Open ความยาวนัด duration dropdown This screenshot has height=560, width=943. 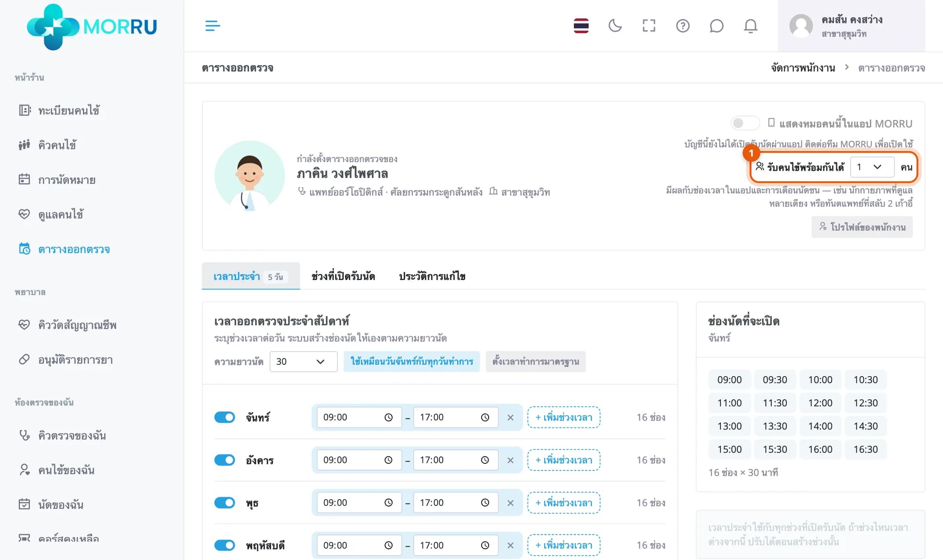[303, 362]
